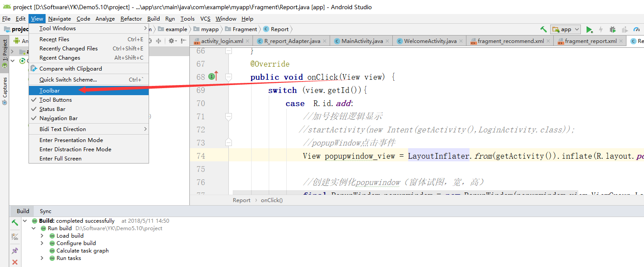The height and width of the screenshot is (267, 644).
Task: Uncheck Navigation Bar in the View menu
Action: 89,118
